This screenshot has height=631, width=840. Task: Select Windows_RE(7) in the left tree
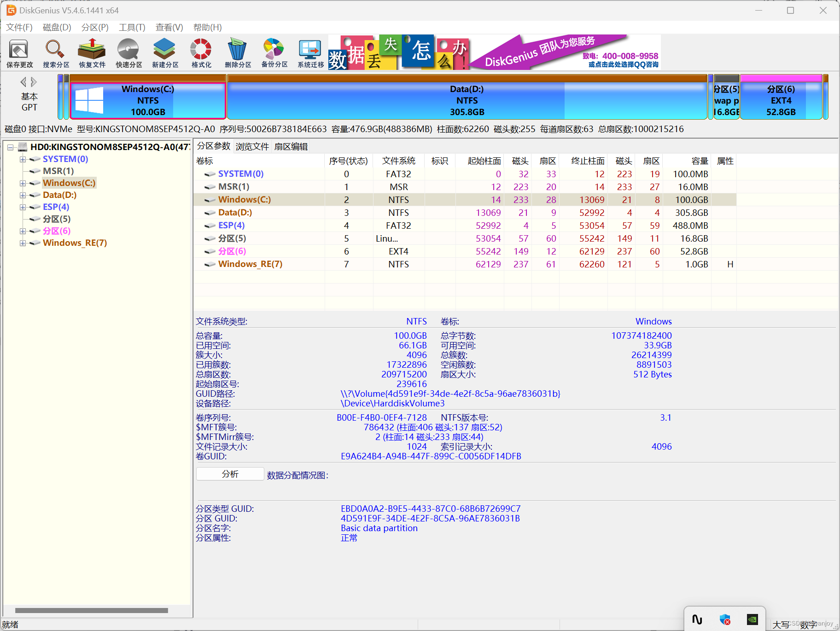pyautogui.click(x=75, y=243)
